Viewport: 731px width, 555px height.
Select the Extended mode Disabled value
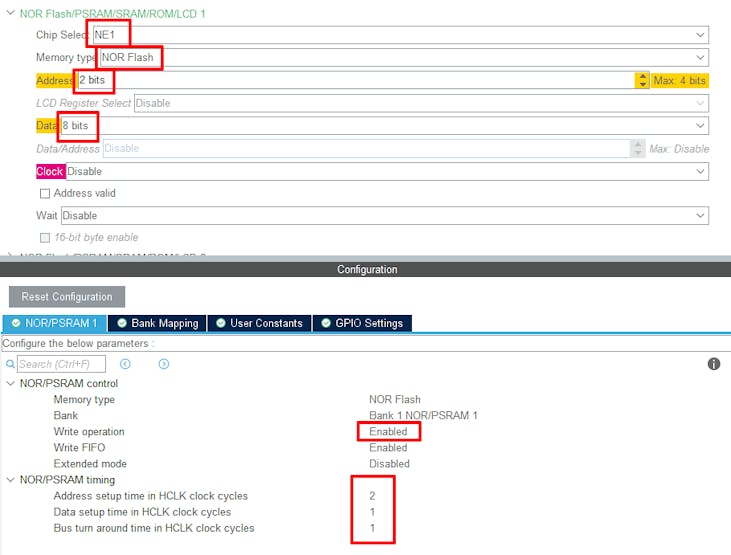click(x=389, y=464)
